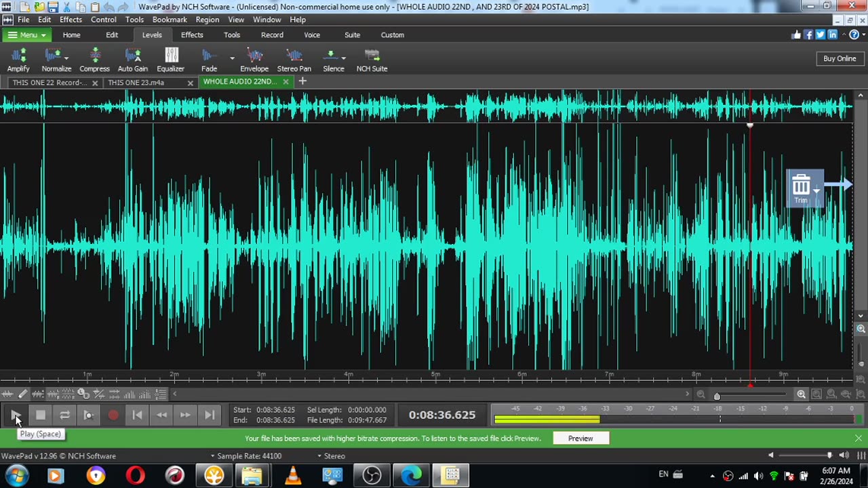Click the Cut scissors icon
Screen dimensions: 868x488
click(66, 7)
